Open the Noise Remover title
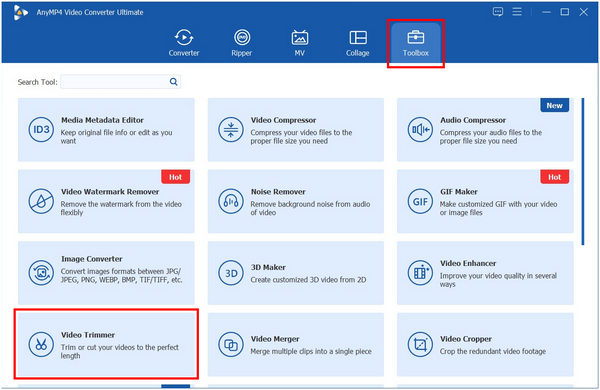Screen dimensions: 600x390 [x=278, y=192]
